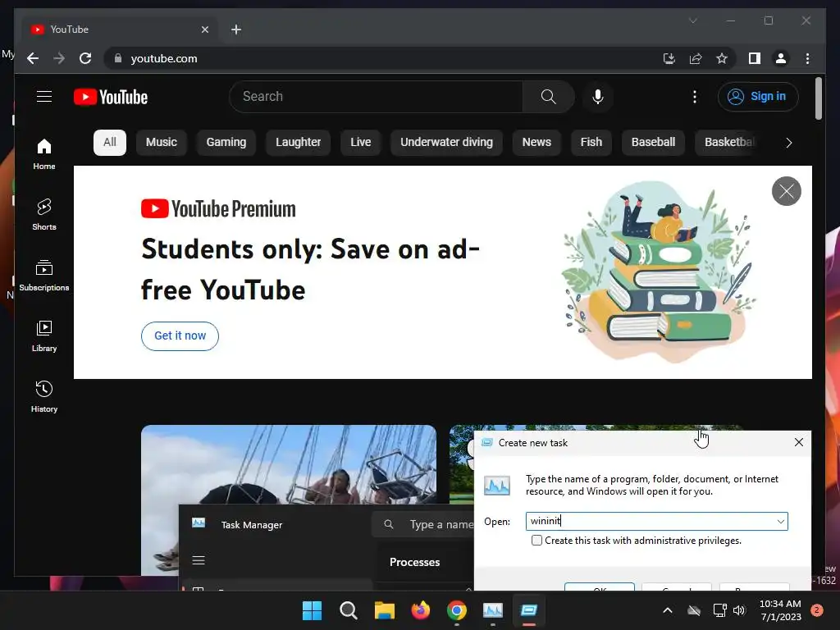Image resolution: width=840 pixels, height=630 pixels.
Task: Select the Baseball filter chip
Action: 653,143
